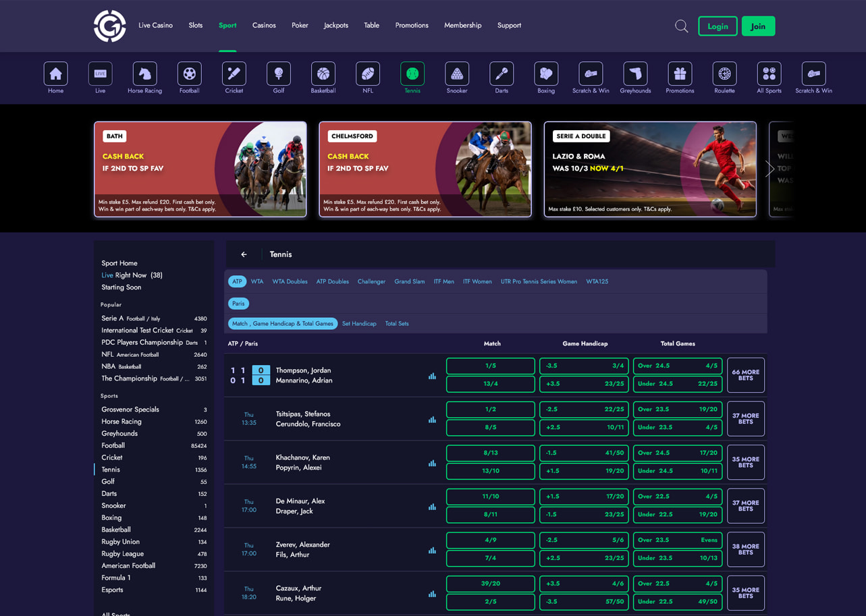Open the Bath cash back banner

click(x=200, y=169)
